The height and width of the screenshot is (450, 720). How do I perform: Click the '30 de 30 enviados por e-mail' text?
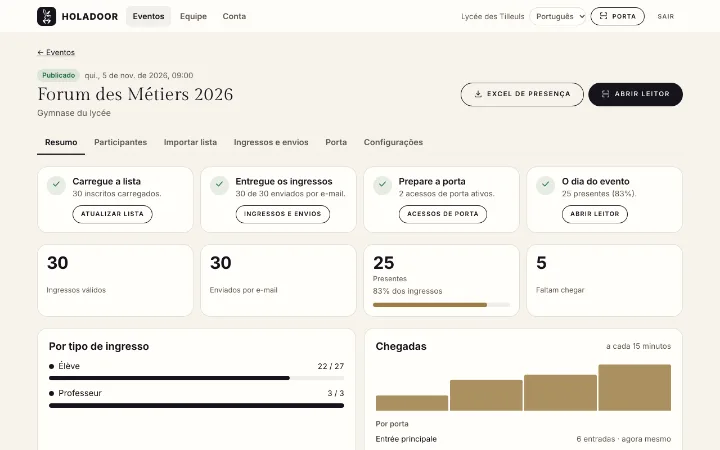(x=291, y=194)
